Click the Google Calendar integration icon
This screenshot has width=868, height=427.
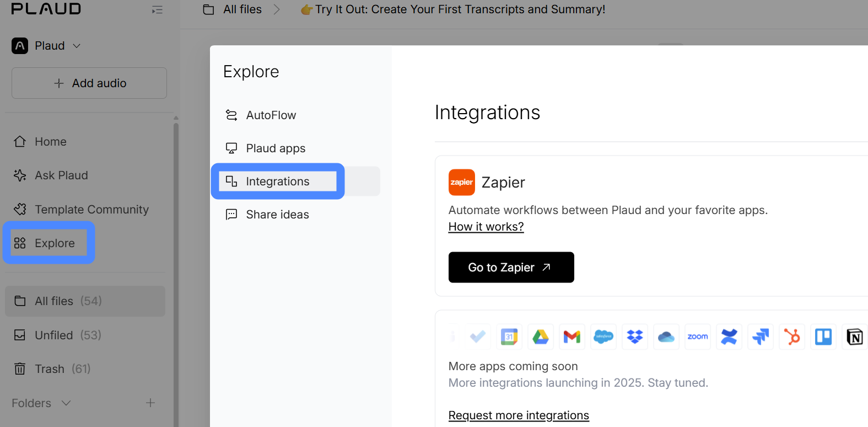509,337
